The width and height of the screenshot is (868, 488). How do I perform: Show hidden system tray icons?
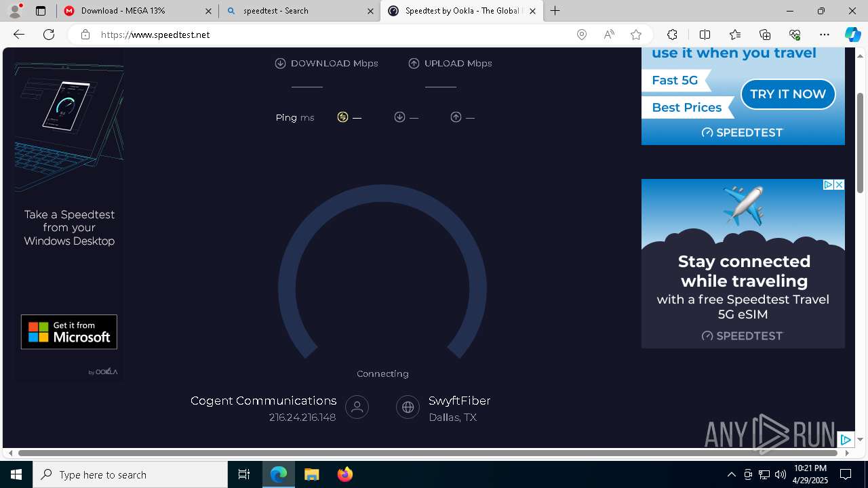coord(731,474)
